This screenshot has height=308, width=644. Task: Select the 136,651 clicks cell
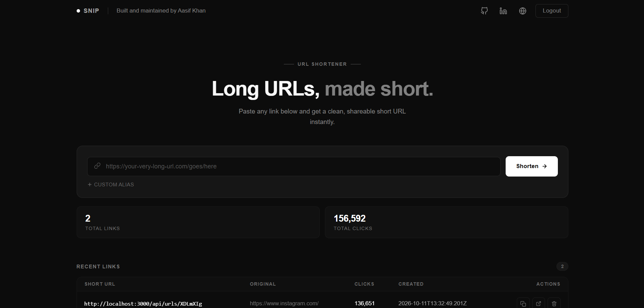[365, 303]
